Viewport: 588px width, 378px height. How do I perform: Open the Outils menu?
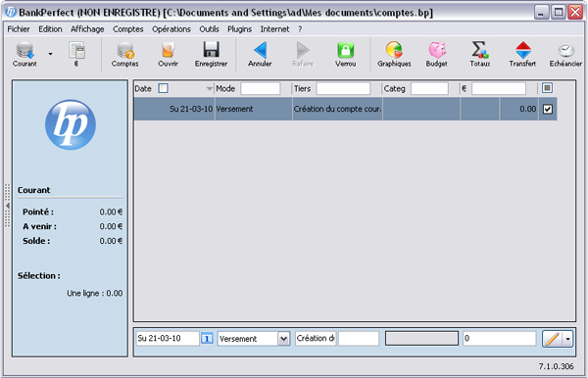pyautogui.click(x=209, y=29)
